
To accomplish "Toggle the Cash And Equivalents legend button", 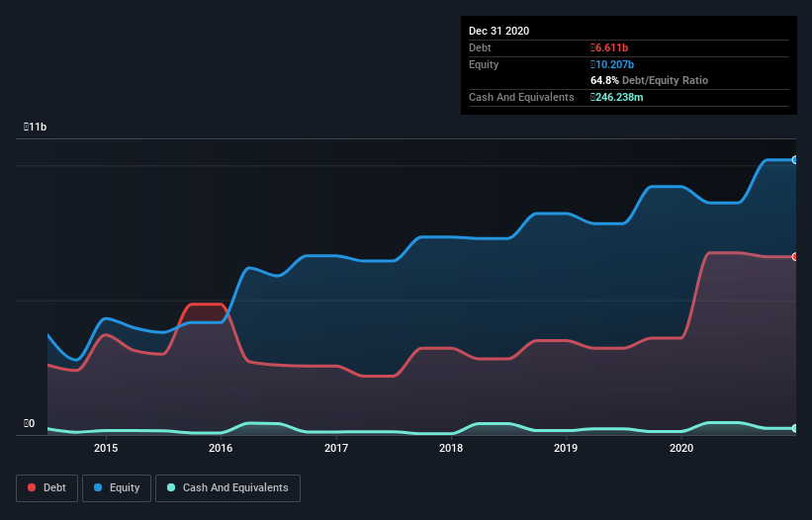I will point(227,488).
